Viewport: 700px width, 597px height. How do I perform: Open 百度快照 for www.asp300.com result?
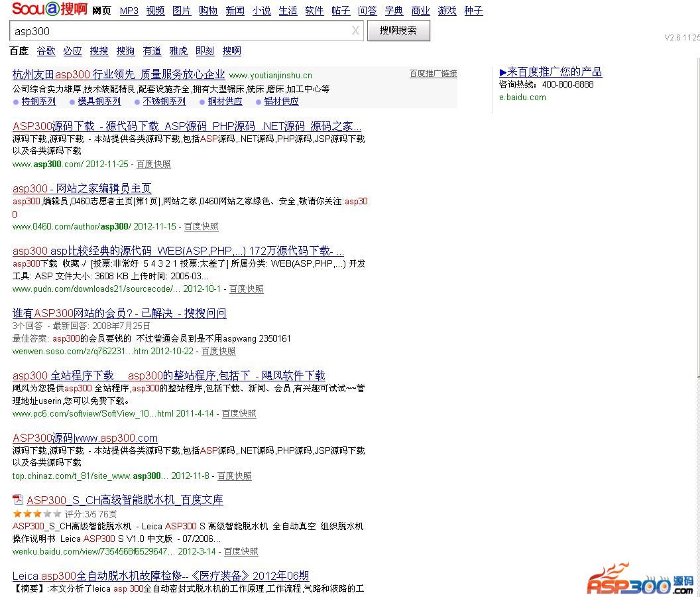(154, 164)
